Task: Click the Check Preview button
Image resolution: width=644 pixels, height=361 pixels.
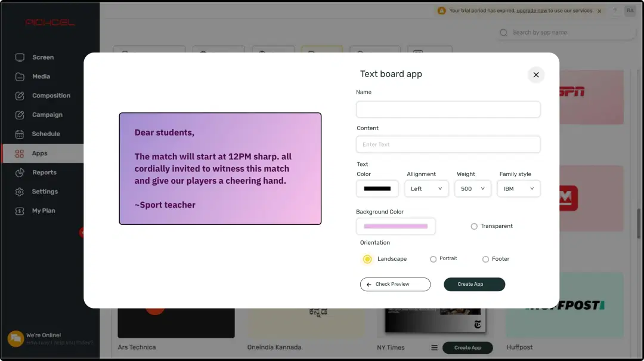Action: click(395, 285)
